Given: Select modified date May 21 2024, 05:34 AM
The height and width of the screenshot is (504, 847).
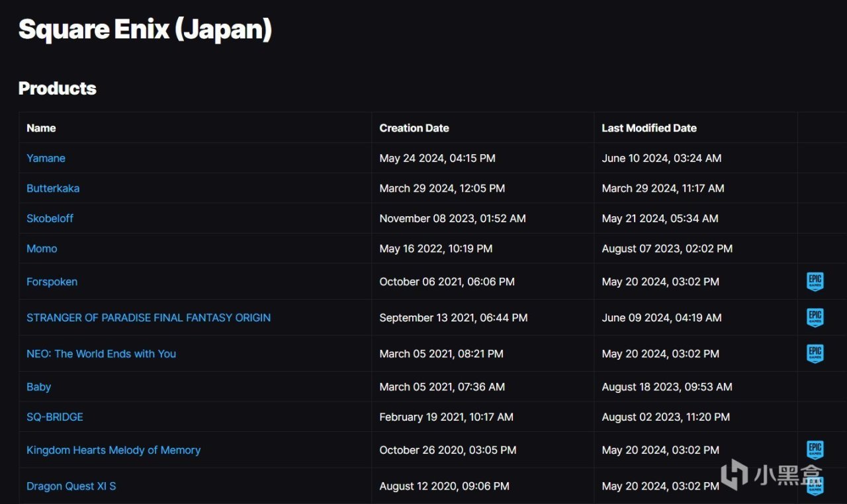Looking at the screenshot, I should coord(660,218).
